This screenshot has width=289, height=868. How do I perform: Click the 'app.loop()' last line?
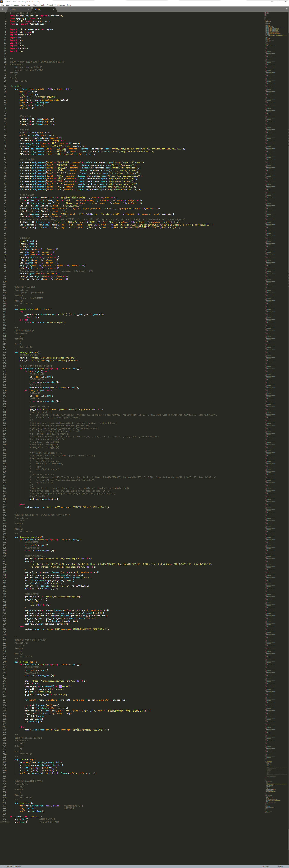click(21, 822)
